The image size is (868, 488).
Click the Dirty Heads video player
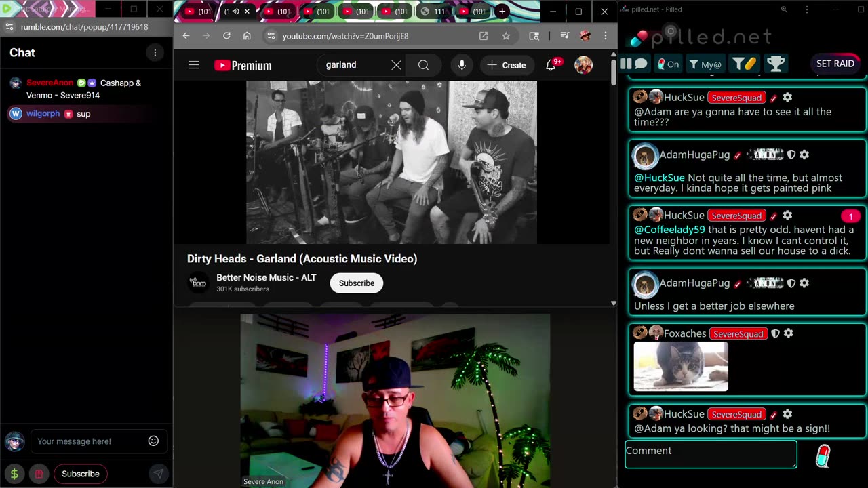point(391,163)
